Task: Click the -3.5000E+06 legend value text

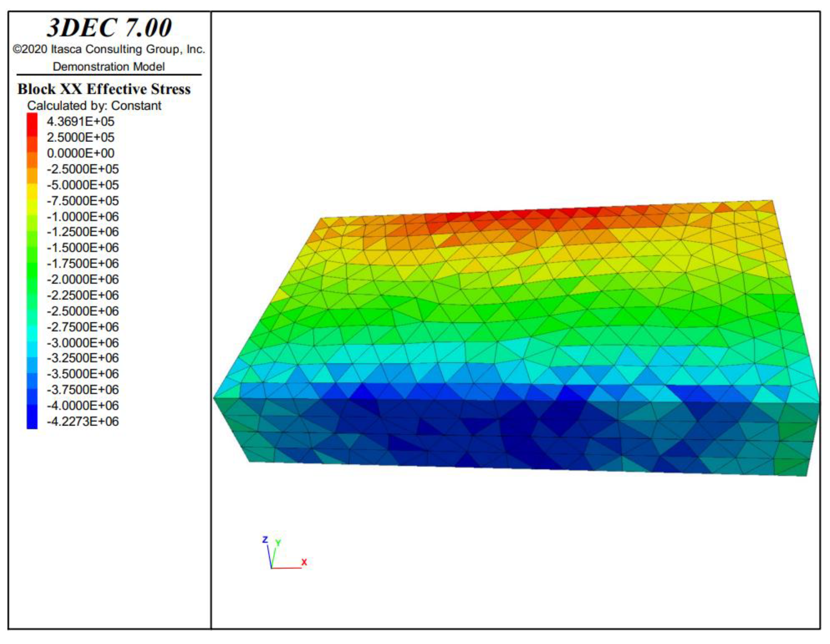Action: [83, 374]
